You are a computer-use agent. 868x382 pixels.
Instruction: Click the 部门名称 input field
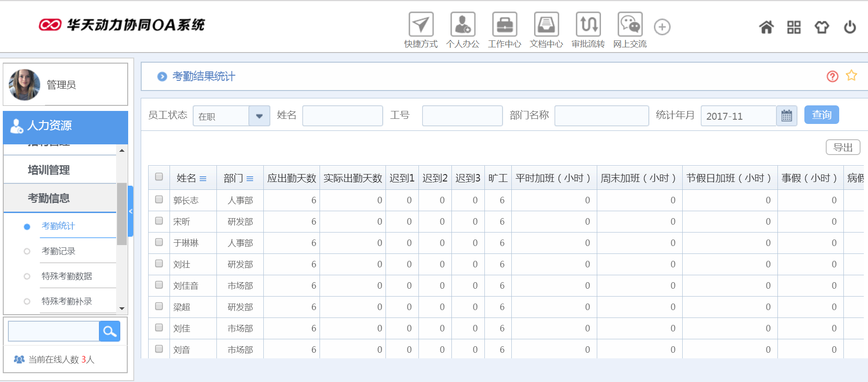coord(601,116)
